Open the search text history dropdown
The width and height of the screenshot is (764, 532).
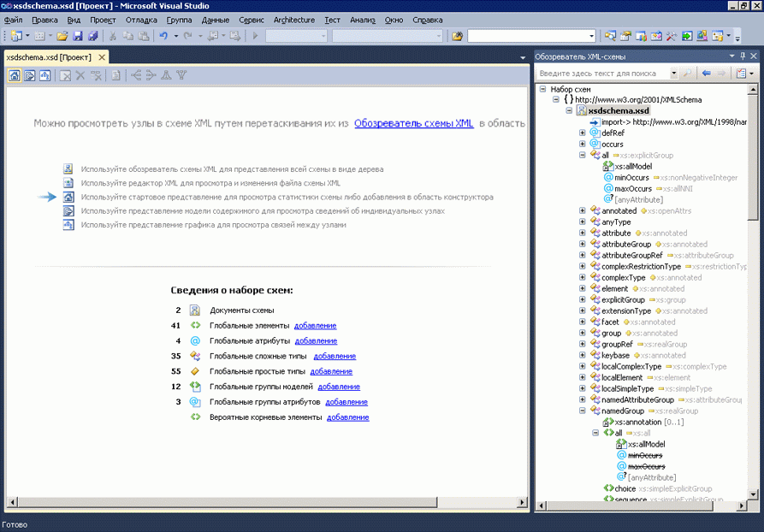tap(674, 74)
